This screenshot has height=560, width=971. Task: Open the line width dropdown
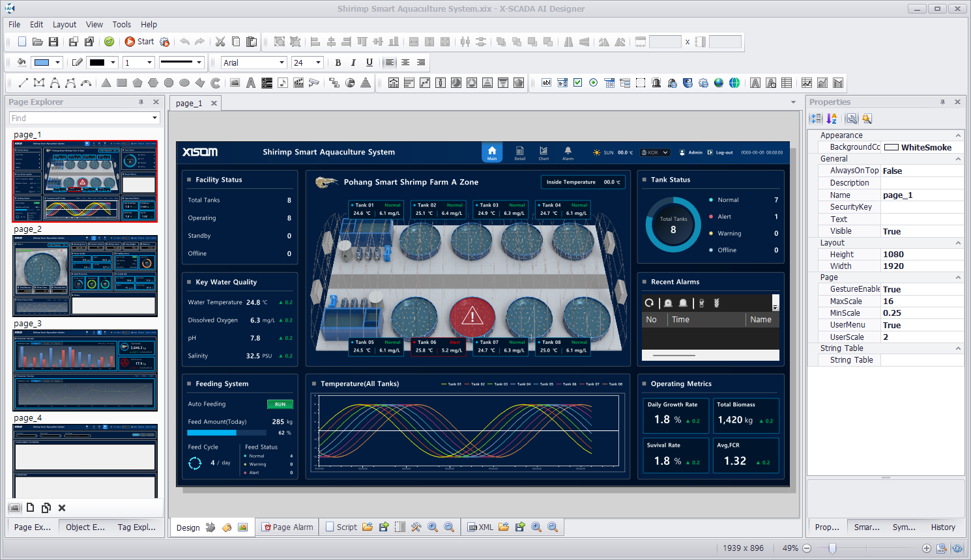(x=149, y=63)
